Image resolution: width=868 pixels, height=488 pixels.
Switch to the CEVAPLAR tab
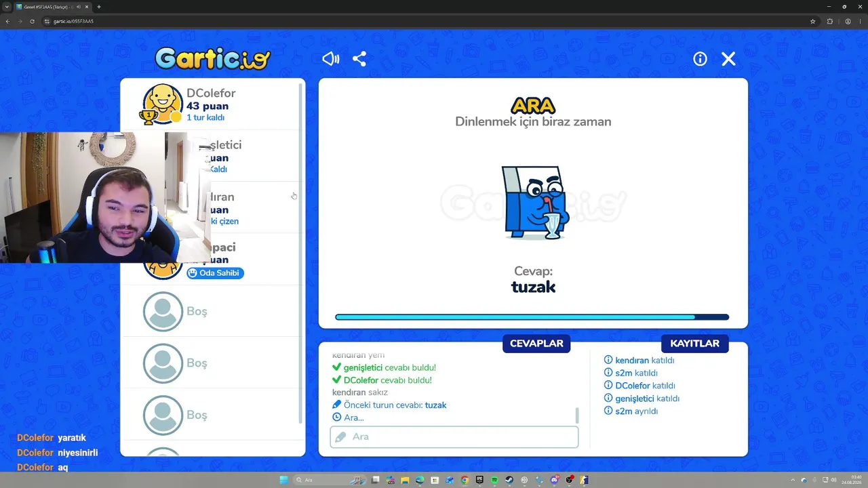tap(536, 344)
